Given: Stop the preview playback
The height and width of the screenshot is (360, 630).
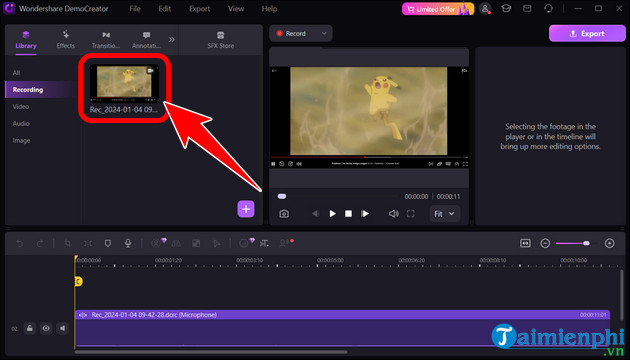Looking at the screenshot, I should pyautogui.click(x=348, y=214).
